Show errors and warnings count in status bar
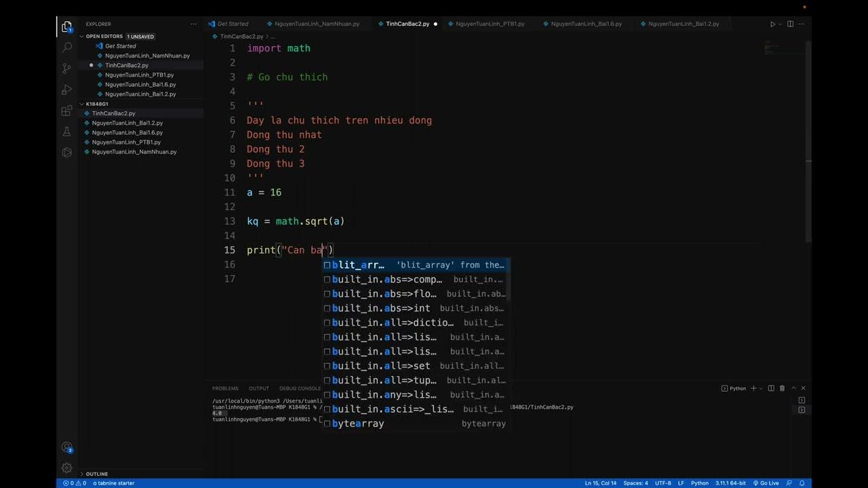The image size is (868, 488). click(x=75, y=483)
